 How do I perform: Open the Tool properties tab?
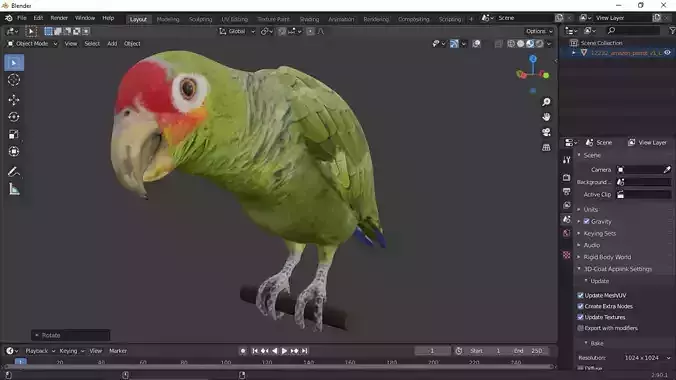click(566, 160)
